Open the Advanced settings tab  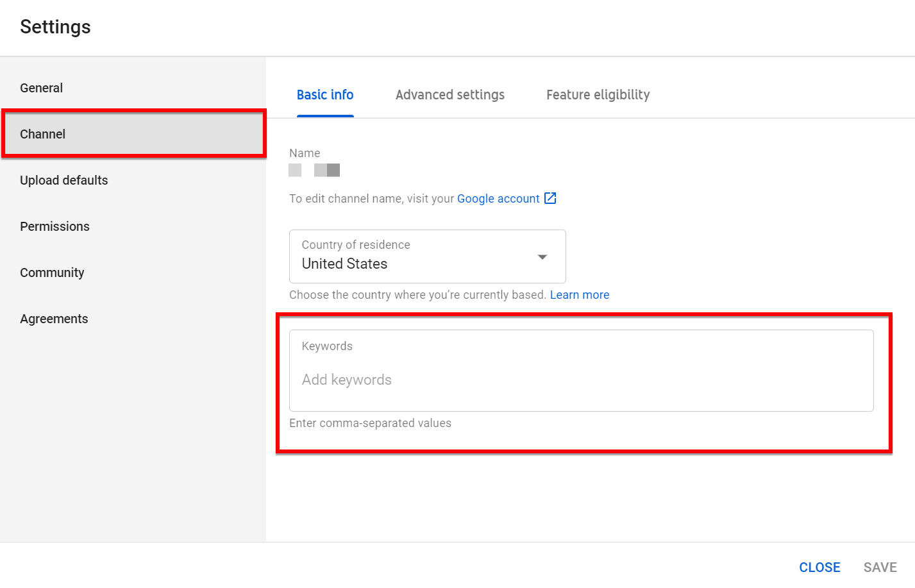pyautogui.click(x=450, y=95)
